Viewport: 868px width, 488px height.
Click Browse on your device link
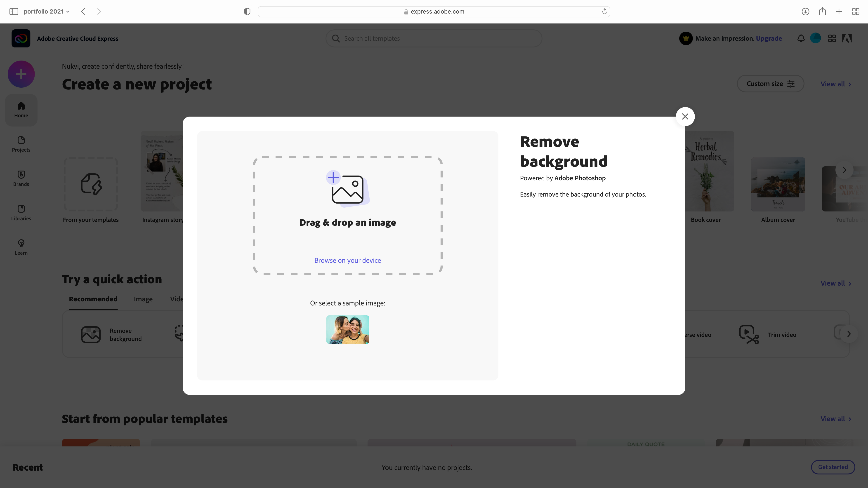pos(347,260)
